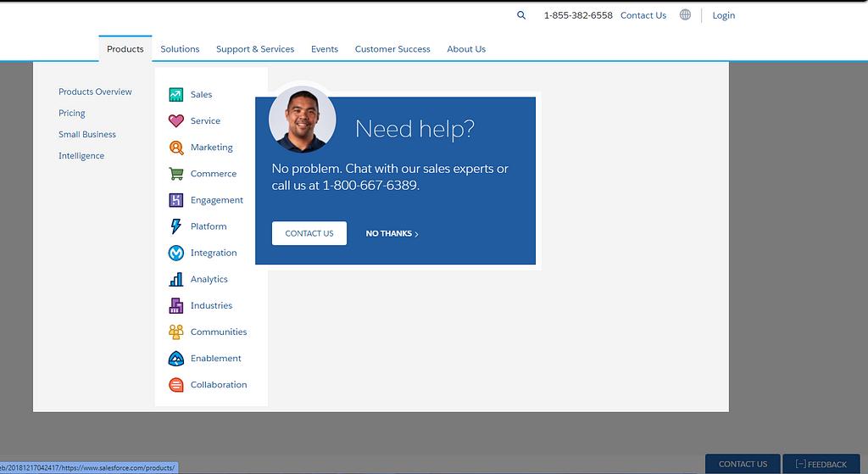The width and height of the screenshot is (868, 474).
Task: Open the Products menu tab
Action: point(125,49)
